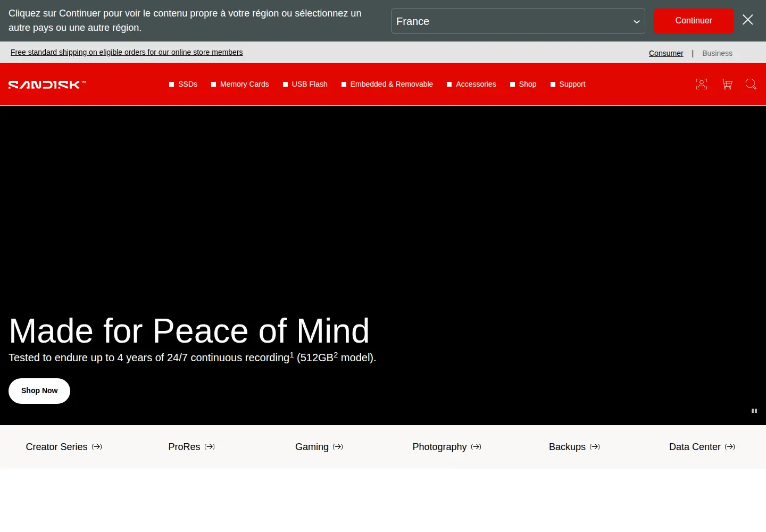Open the Embedded & Removable menu

click(x=387, y=84)
